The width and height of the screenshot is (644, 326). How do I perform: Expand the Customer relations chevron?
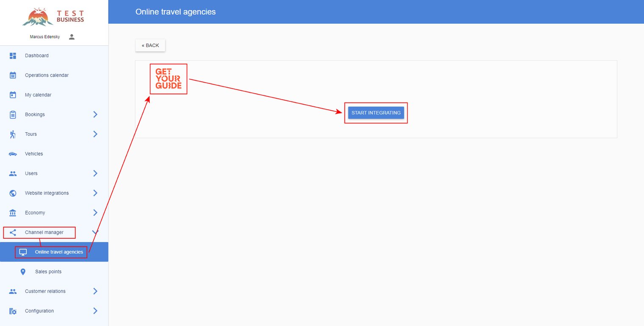pyautogui.click(x=95, y=291)
